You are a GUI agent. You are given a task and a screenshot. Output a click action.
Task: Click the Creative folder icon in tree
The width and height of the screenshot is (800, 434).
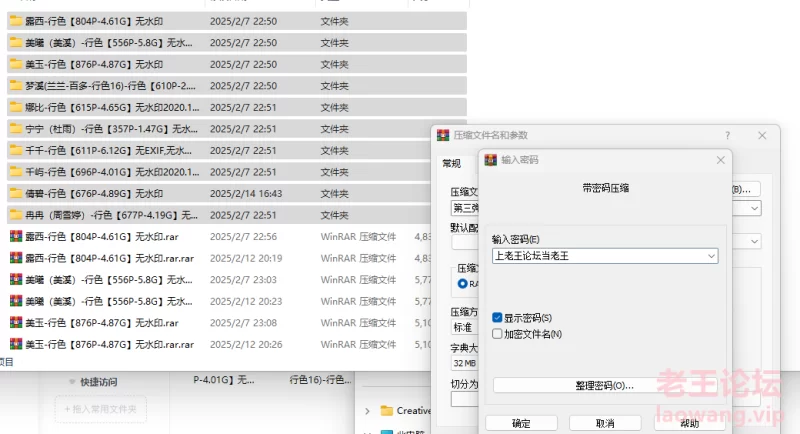click(387, 411)
